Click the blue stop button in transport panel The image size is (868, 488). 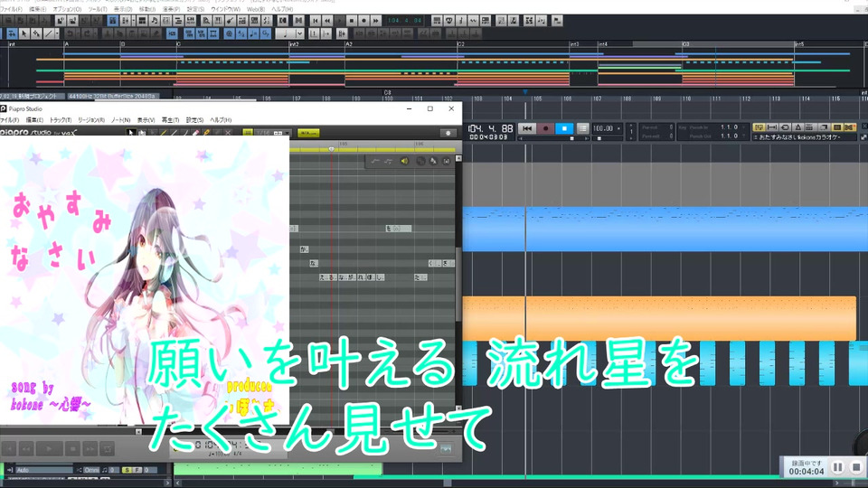564,128
